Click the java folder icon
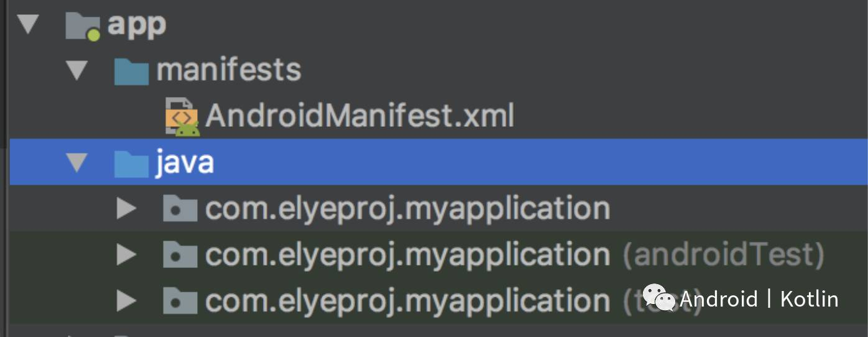The image size is (868, 337). 131,162
